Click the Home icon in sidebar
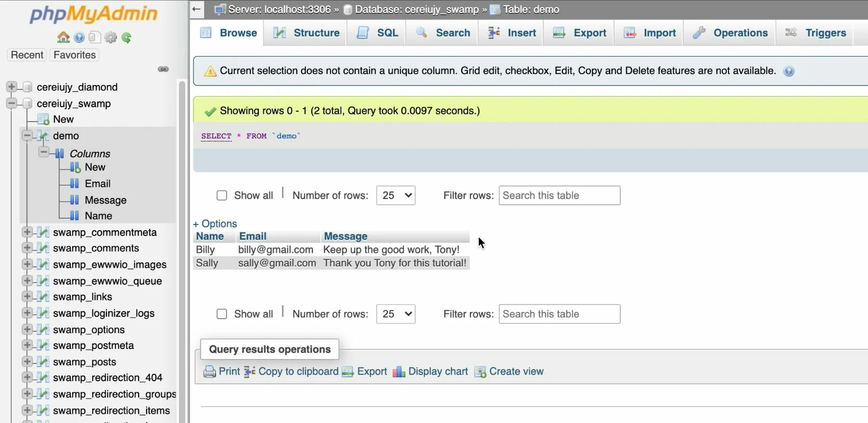This screenshot has height=423, width=868. [64, 37]
